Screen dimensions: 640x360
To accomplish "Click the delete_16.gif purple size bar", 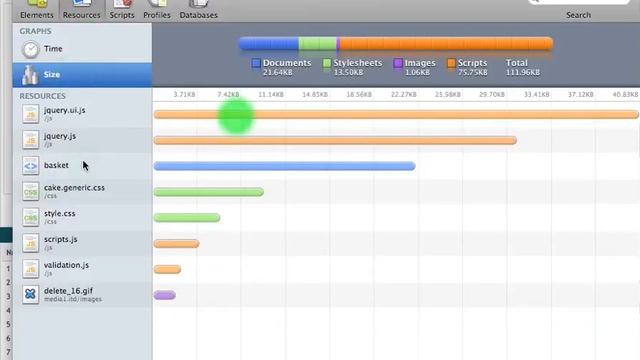I will 165,295.
